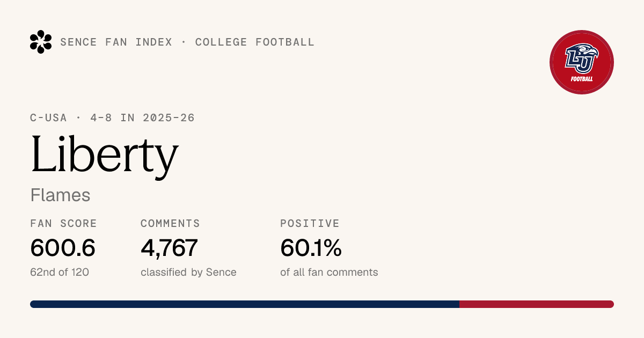Click the Liberty team name heading

coord(104,155)
